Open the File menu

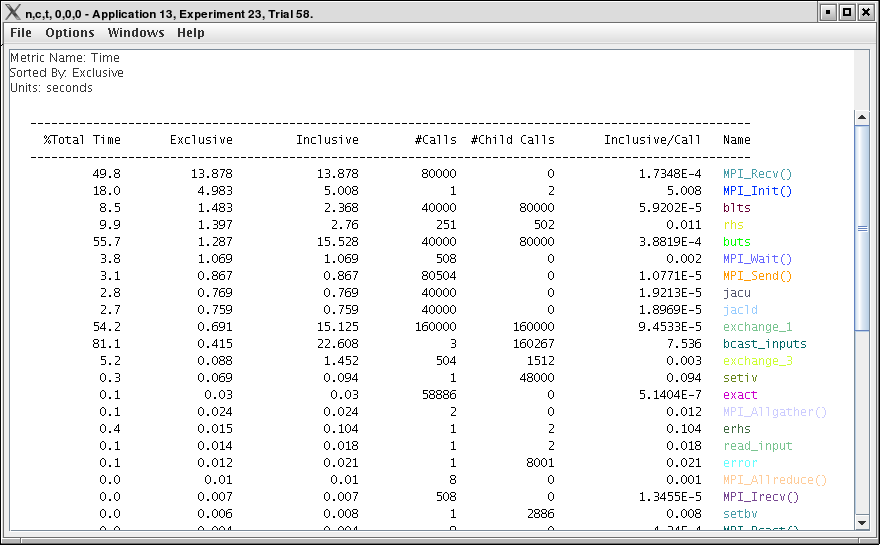[x=21, y=33]
